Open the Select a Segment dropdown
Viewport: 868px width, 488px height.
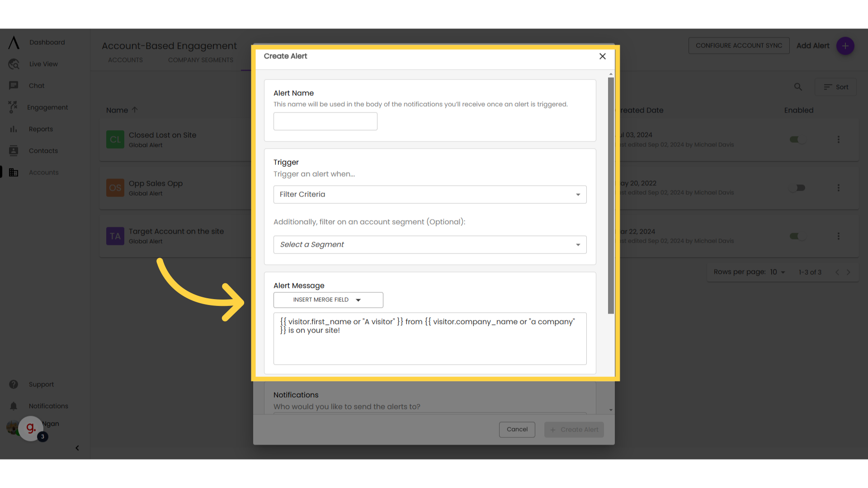coord(430,244)
